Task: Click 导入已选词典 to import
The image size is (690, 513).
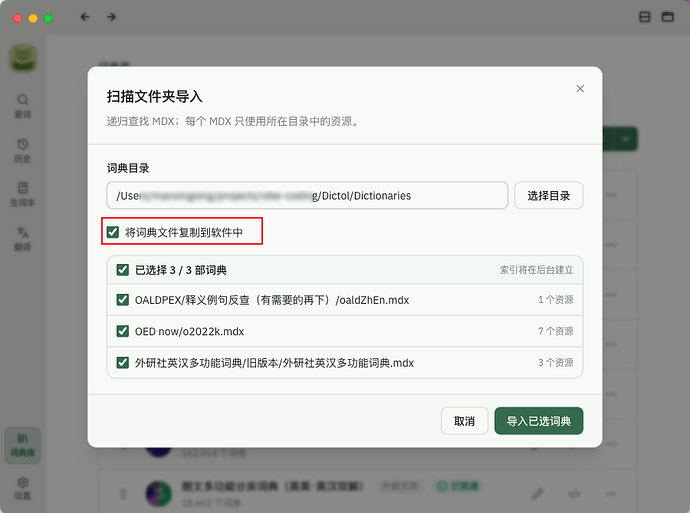Action: click(539, 421)
